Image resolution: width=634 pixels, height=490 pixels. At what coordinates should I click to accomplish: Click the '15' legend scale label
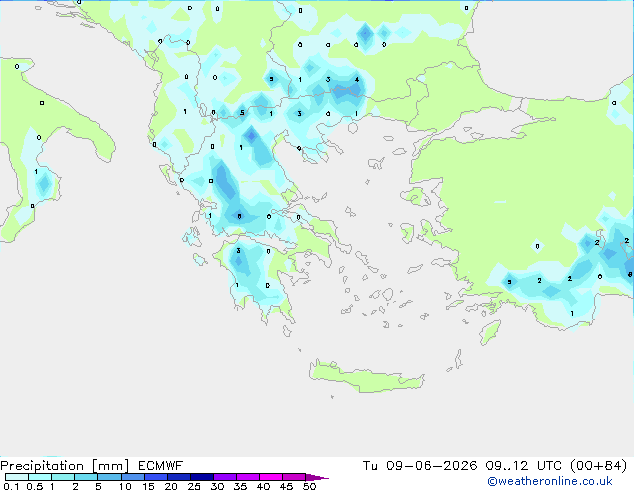click(x=148, y=486)
